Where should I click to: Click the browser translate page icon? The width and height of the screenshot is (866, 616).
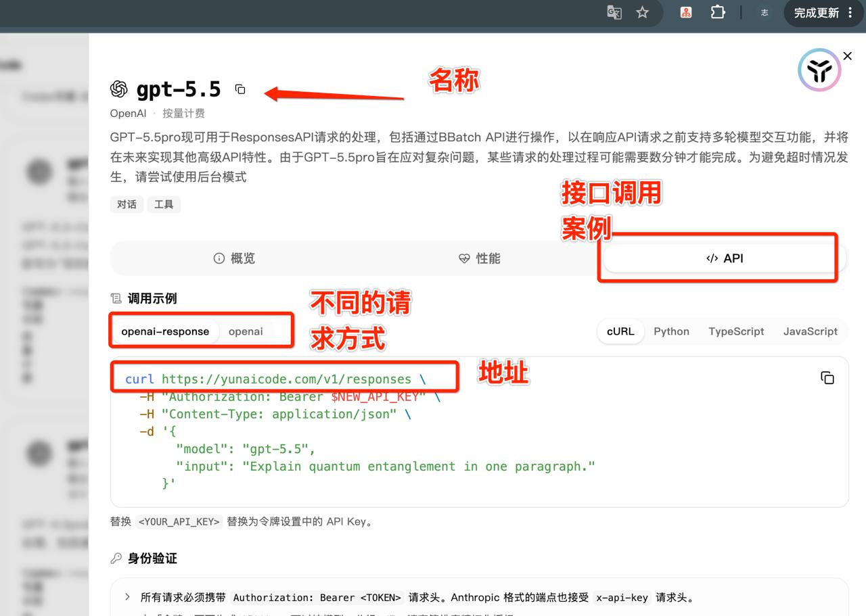tap(614, 13)
